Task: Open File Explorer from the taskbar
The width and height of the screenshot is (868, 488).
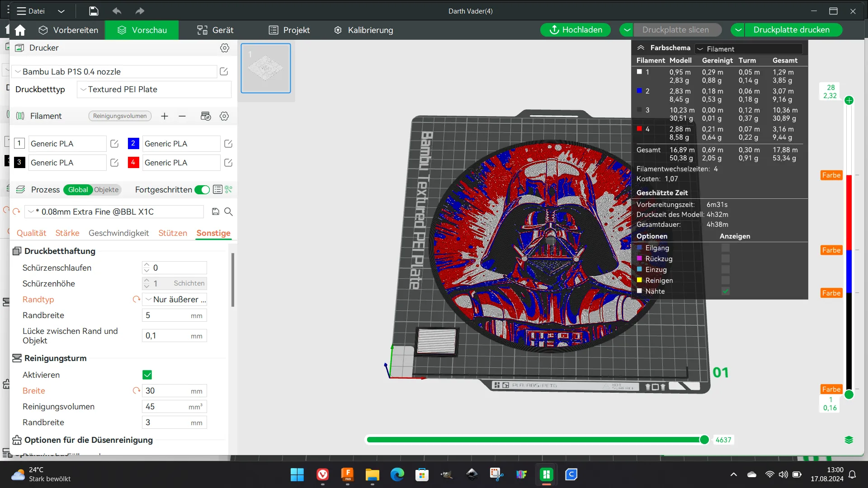Action: (x=372, y=474)
